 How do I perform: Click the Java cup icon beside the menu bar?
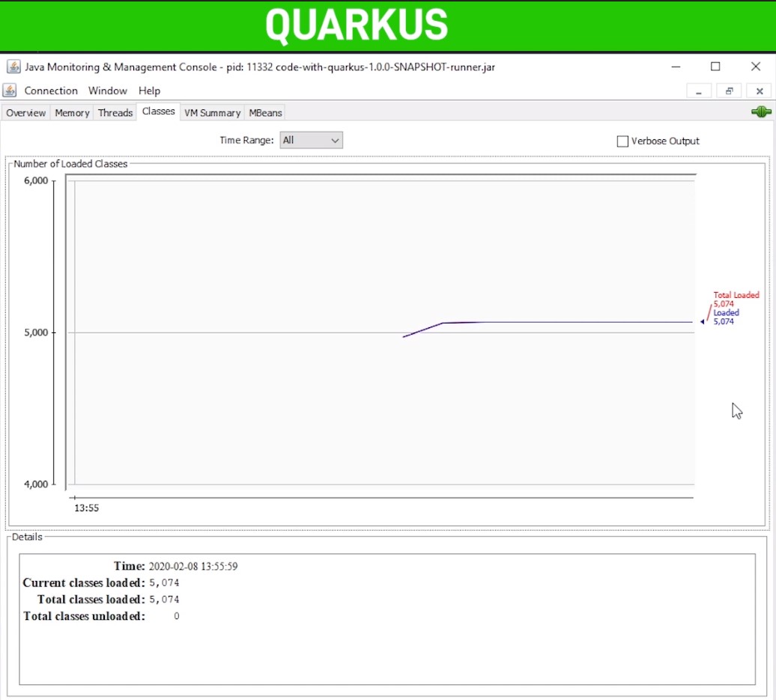[8, 90]
